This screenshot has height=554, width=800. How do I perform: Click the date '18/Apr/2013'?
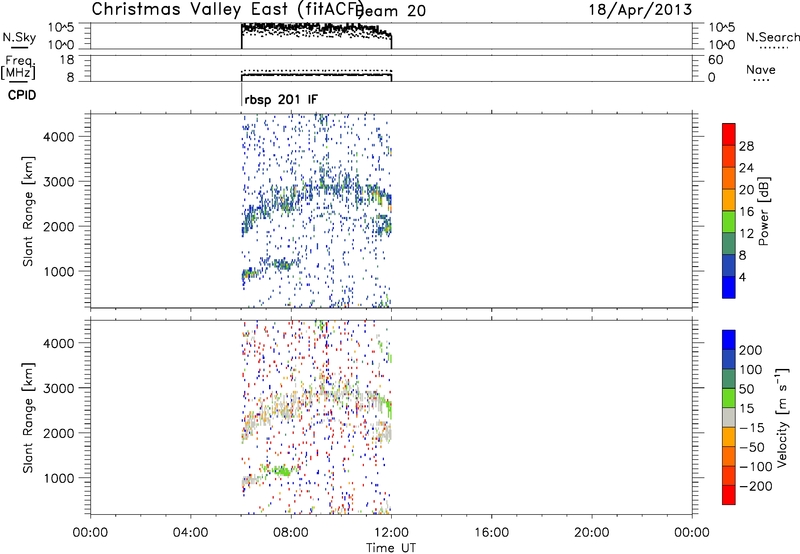[x=640, y=10]
